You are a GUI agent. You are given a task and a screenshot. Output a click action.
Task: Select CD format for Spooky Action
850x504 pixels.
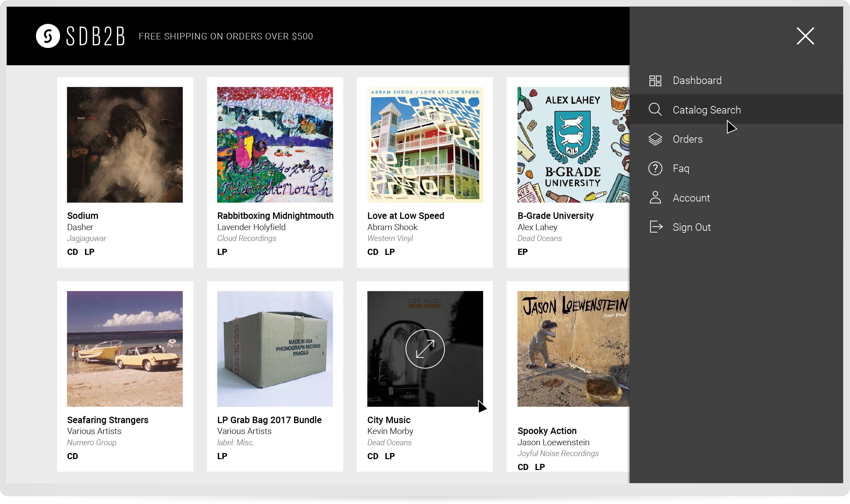coord(523,467)
